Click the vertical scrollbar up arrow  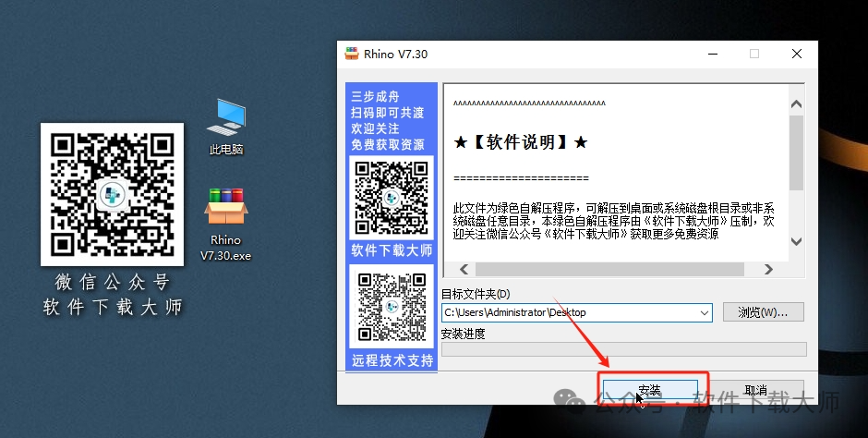(797, 104)
